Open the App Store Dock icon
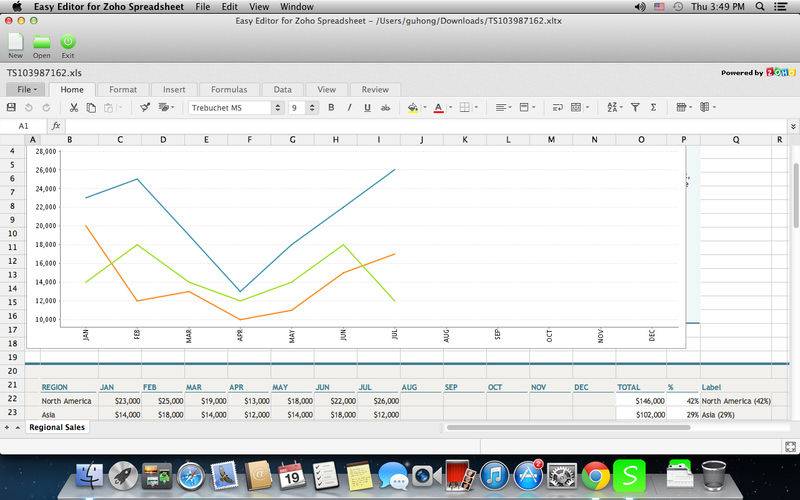 tap(528, 476)
